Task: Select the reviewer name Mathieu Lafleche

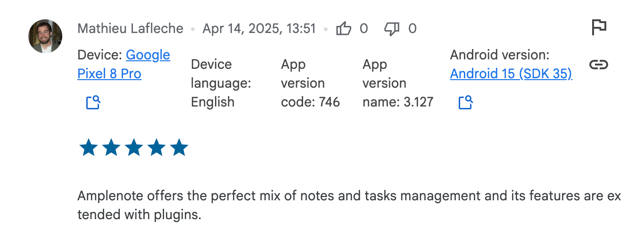Action: click(131, 29)
